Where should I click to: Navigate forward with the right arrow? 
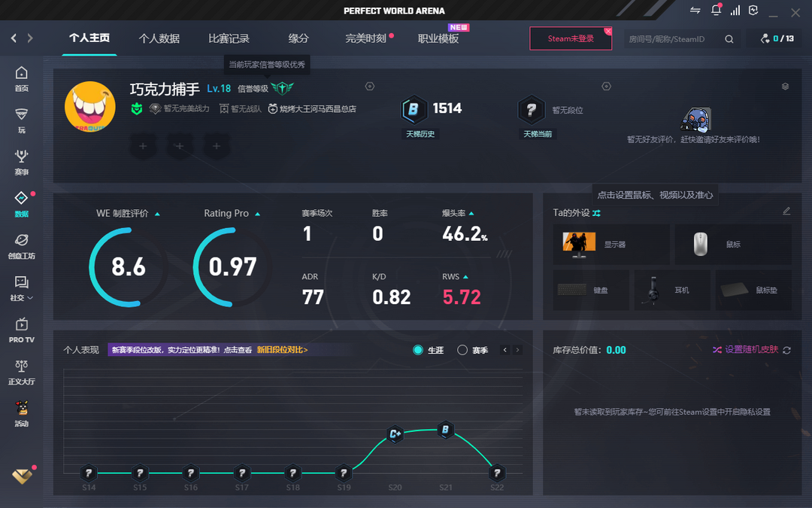30,38
